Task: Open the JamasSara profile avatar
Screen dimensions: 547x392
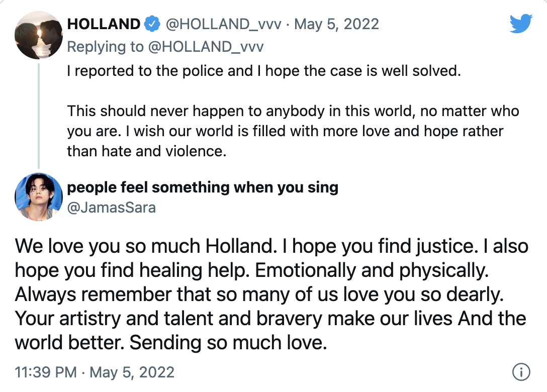Action: pos(38,197)
